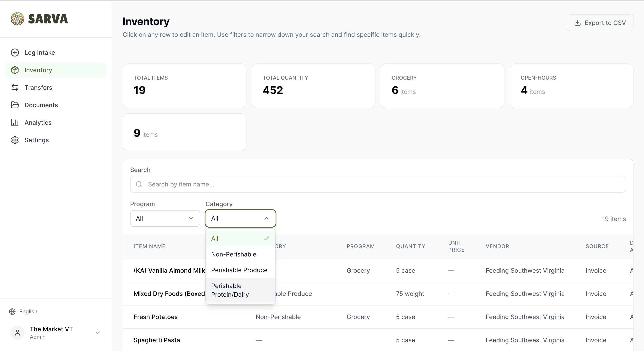
Task: Select Perishable Produce option
Action: tap(239, 270)
